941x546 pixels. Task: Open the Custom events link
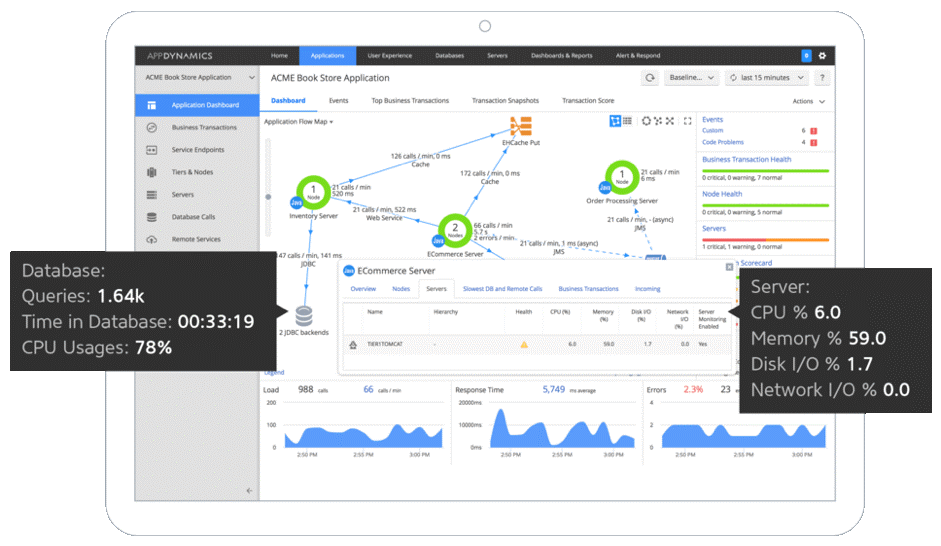[x=712, y=130]
